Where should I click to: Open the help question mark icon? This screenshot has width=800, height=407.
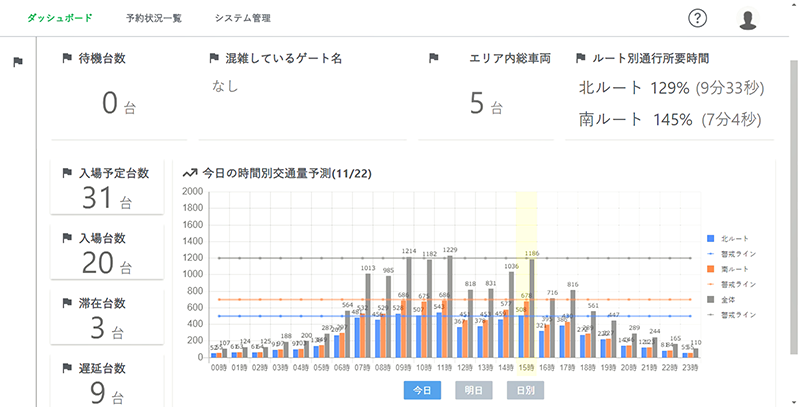698,19
